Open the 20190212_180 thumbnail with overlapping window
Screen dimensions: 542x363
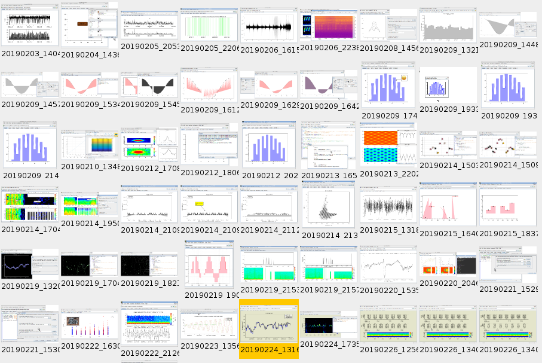(x=209, y=145)
